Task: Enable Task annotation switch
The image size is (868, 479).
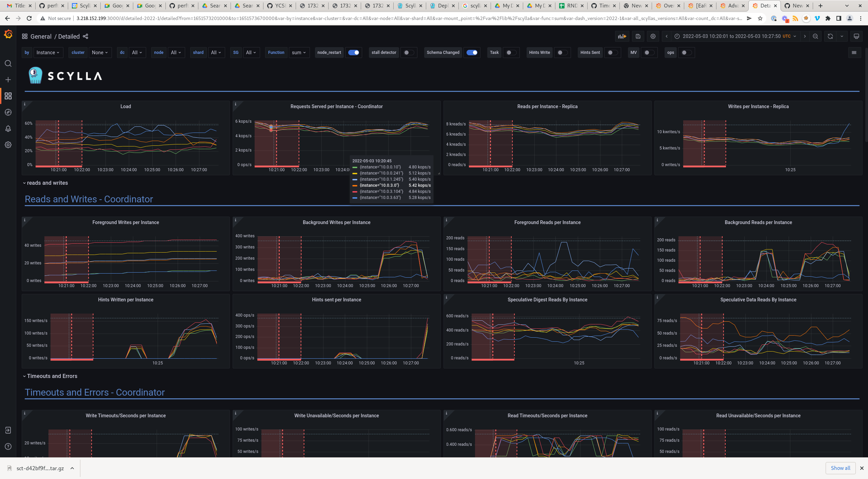Action: click(x=511, y=53)
